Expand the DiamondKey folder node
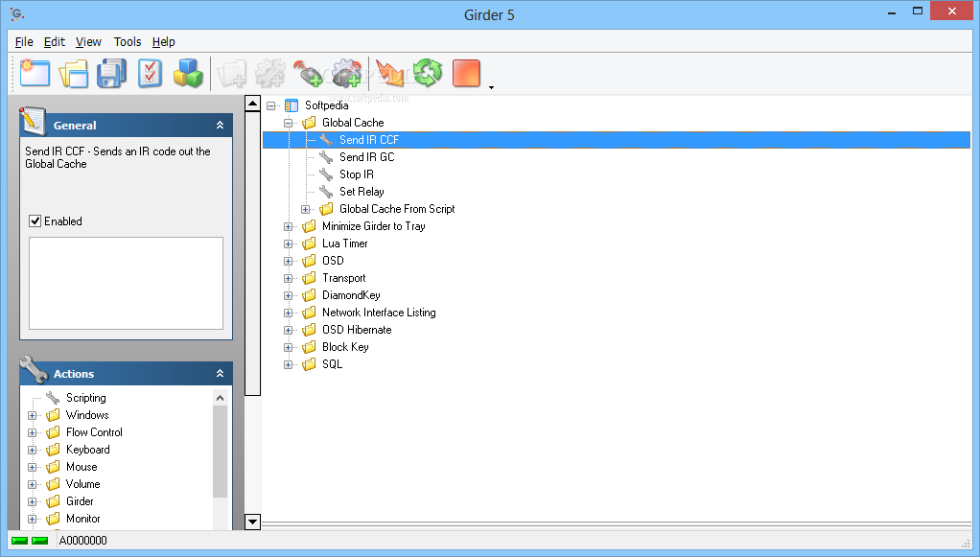980x557 pixels. pos(288,295)
